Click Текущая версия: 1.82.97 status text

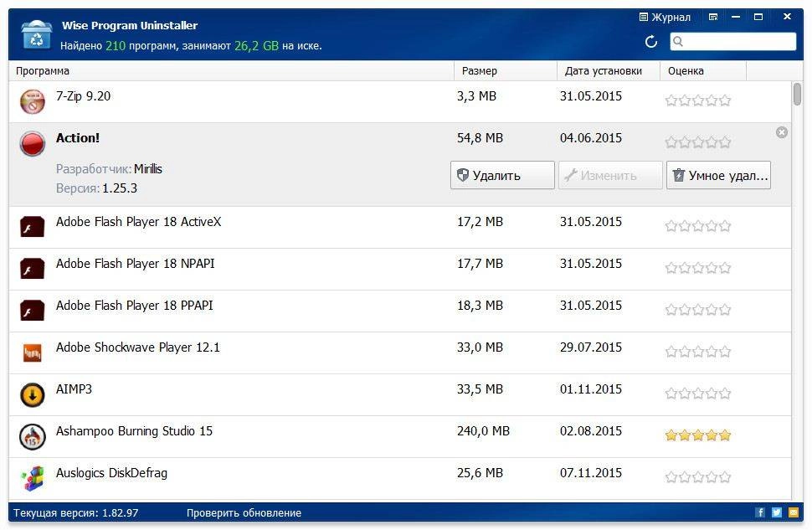click(x=75, y=513)
